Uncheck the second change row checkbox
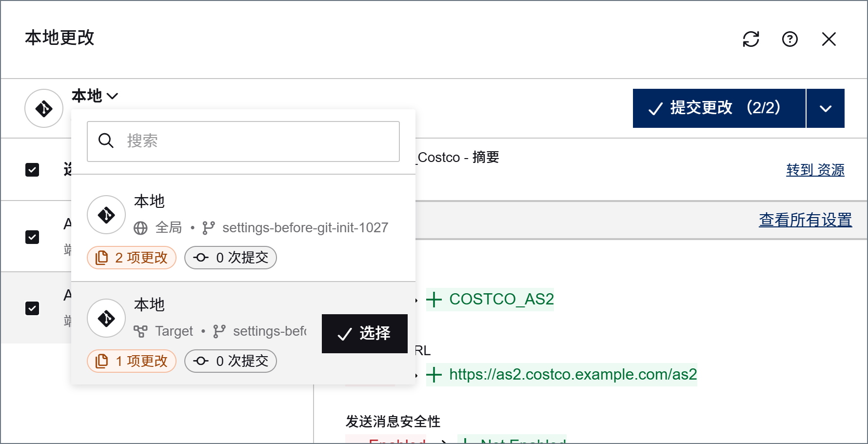This screenshot has height=444, width=868. 32,237
